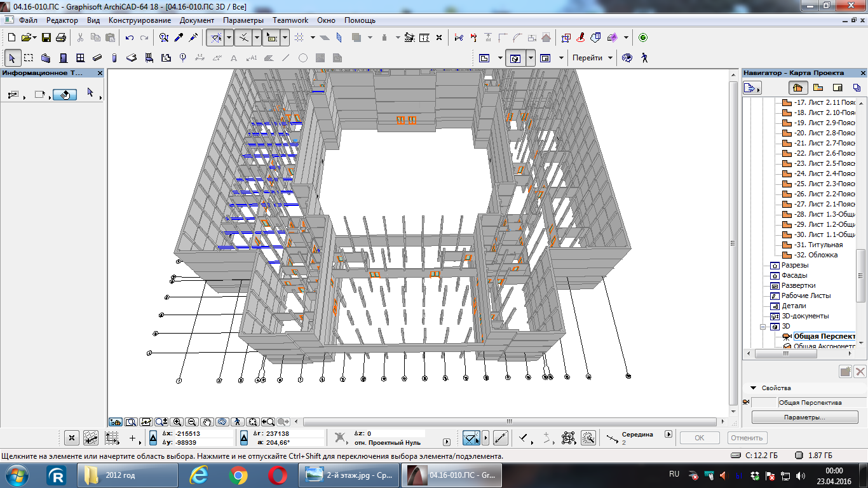Open the Teamwork menu

point(290,20)
